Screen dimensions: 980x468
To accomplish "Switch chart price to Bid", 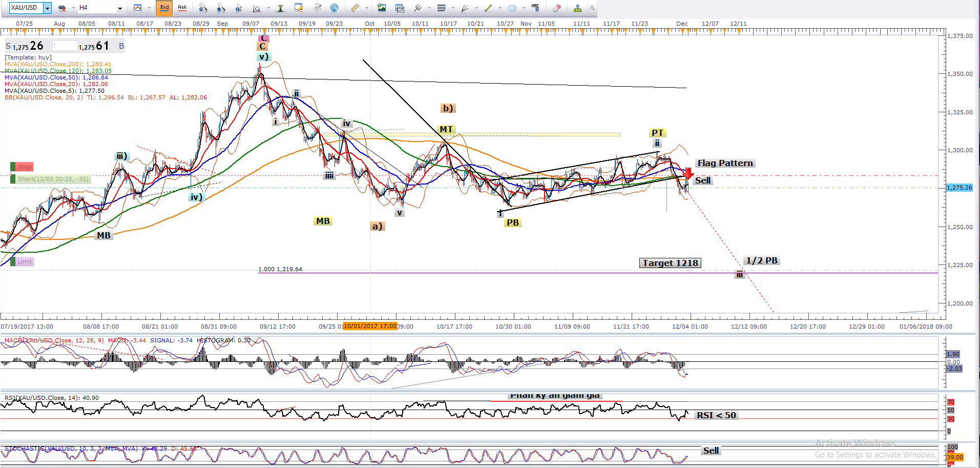I will (164, 8).
